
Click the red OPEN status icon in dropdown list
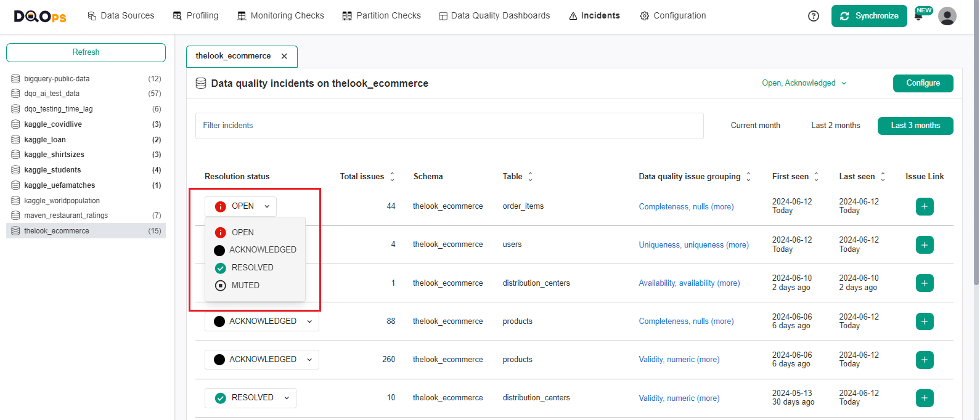[220, 232]
